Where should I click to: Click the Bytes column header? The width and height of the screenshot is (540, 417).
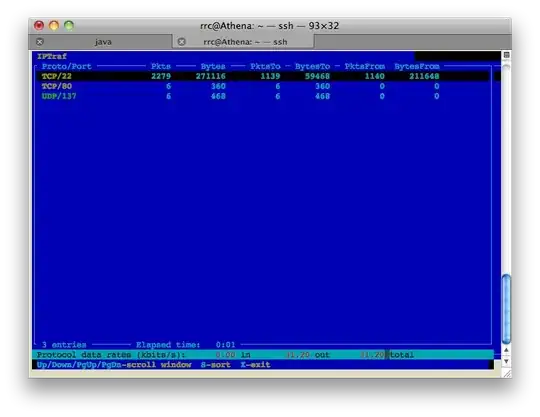tap(213, 66)
